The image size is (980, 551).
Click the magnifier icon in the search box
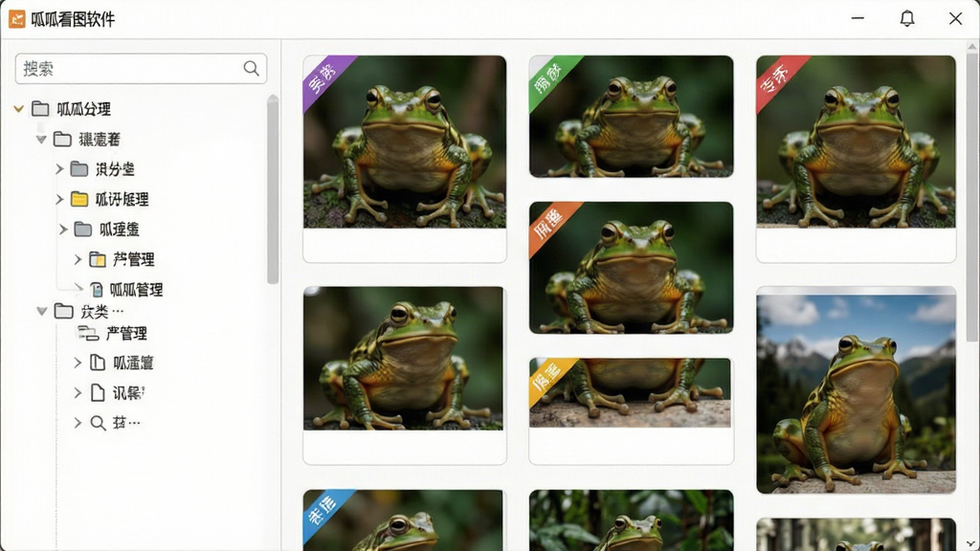click(252, 68)
